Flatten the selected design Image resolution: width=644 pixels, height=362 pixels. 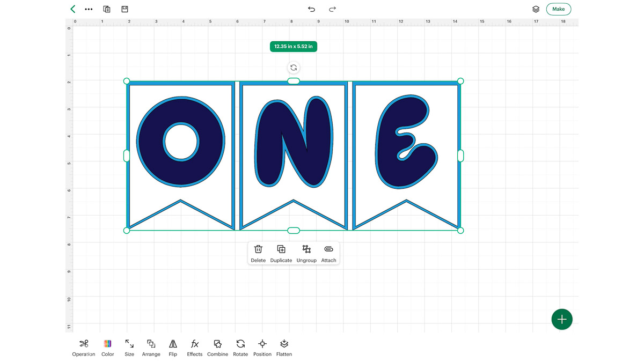coord(284,346)
